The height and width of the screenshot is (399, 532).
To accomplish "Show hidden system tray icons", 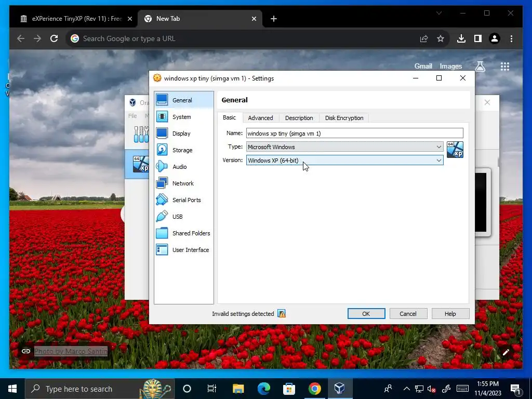I will tap(406, 389).
